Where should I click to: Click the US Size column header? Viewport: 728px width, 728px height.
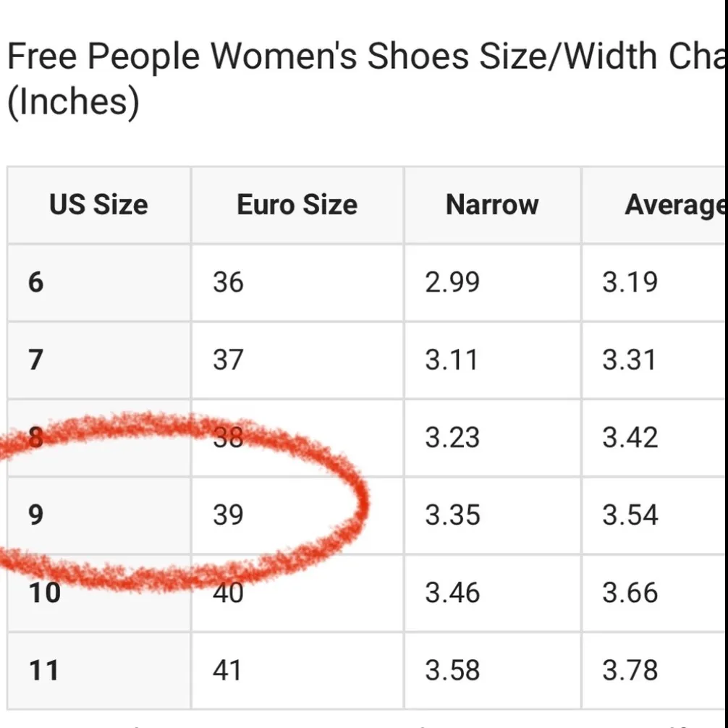click(98, 205)
